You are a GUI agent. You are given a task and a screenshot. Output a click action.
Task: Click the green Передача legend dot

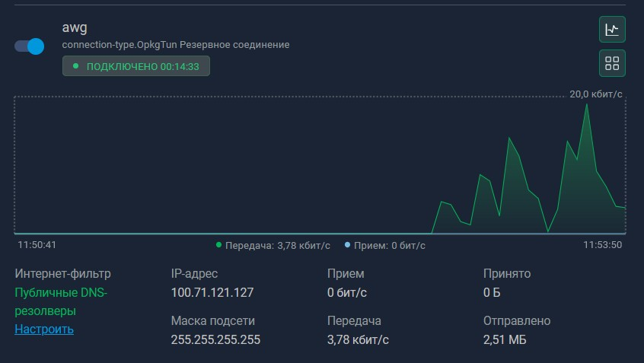click(219, 245)
